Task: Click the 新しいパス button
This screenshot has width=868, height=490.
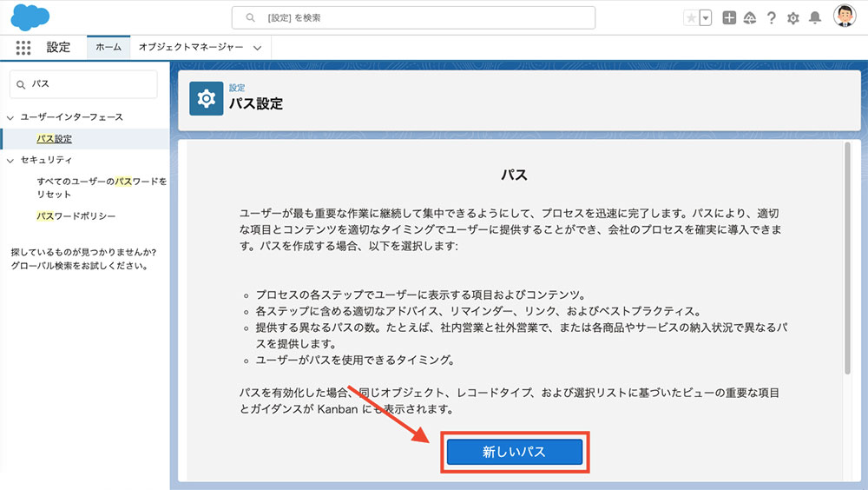Action: point(514,453)
